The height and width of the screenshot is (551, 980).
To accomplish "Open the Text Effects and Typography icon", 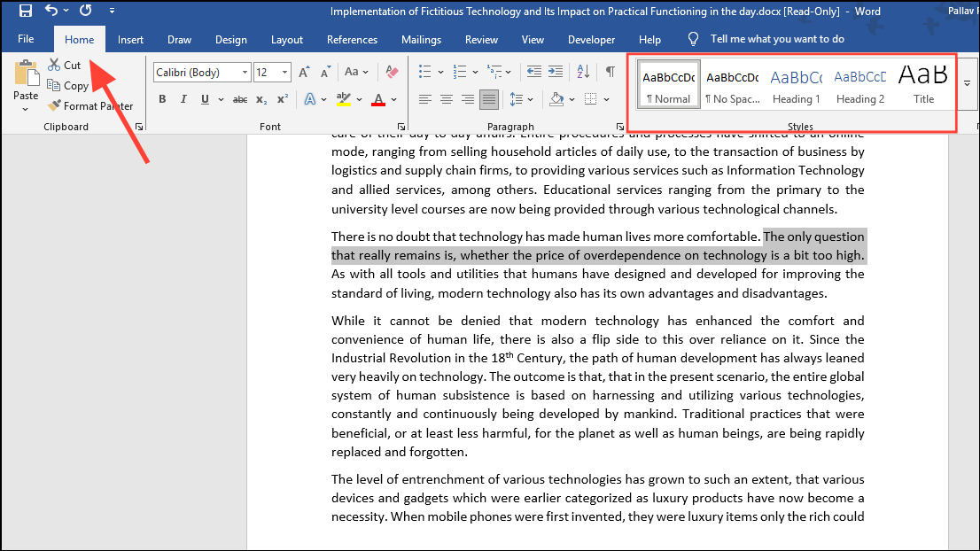I will pyautogui.click(x=310, y=98).
